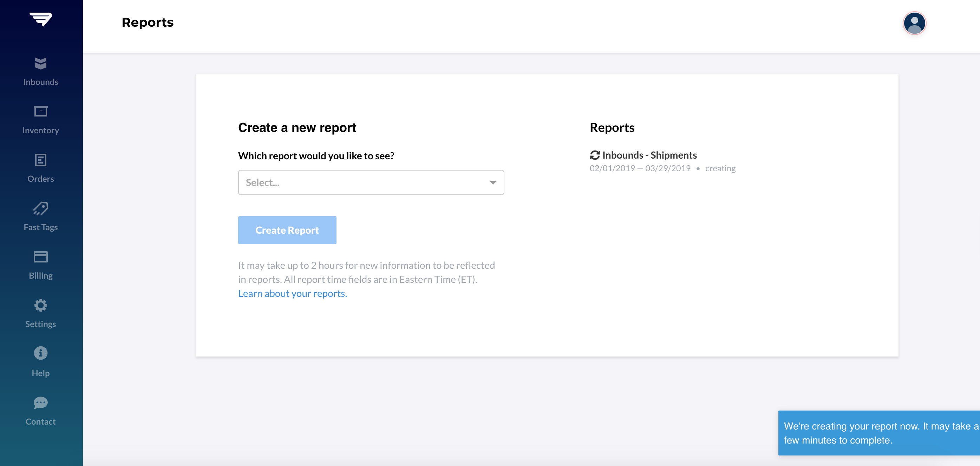The width and height of the screenshot is (980, 466).
Task: Go to Settings menu label
Action: tap(41, 324)
